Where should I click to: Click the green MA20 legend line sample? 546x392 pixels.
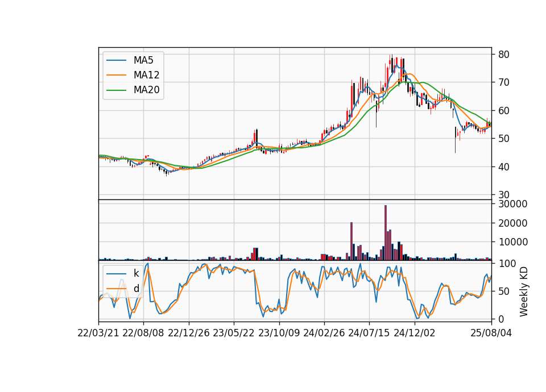(x=116, y=90)
